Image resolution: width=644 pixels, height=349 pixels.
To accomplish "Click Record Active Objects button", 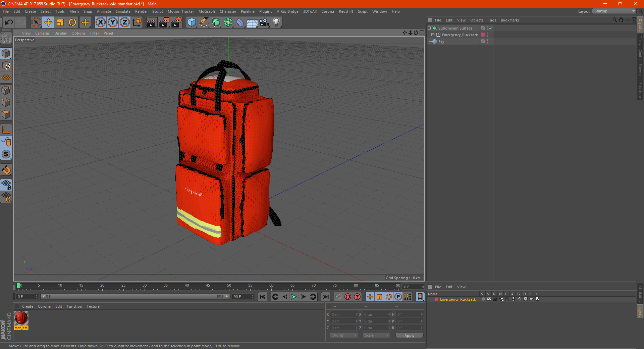I will (338, 297).
